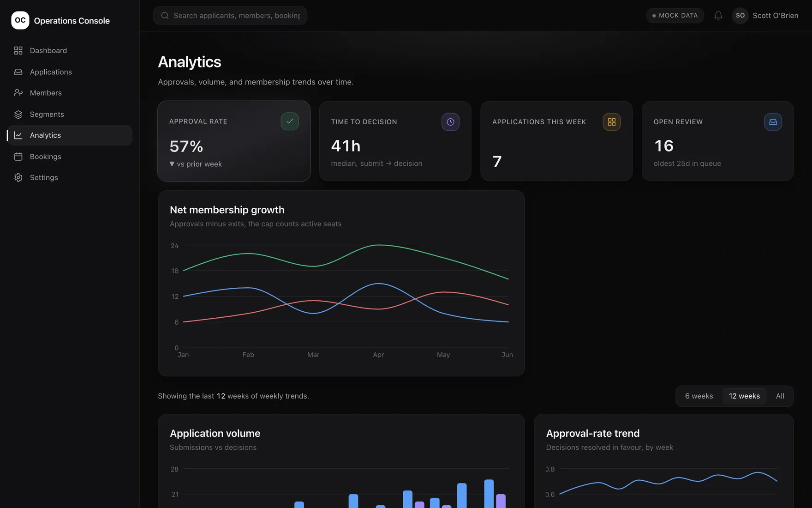
Task: Click the Time to Decision clock icon
Action: (450, 122)
